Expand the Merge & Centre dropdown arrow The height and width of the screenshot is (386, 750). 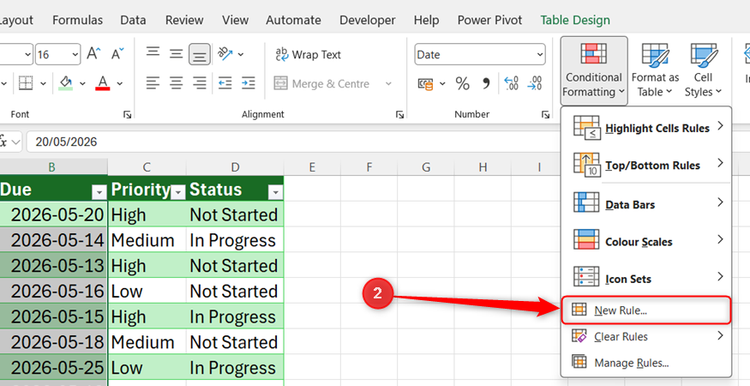tap(388, 84)
